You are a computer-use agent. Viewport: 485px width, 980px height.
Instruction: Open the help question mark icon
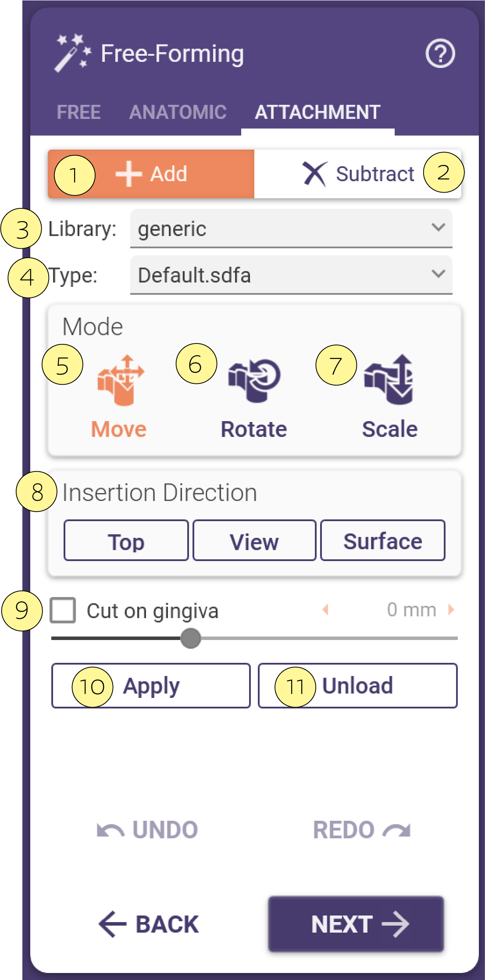coord(440,54)
